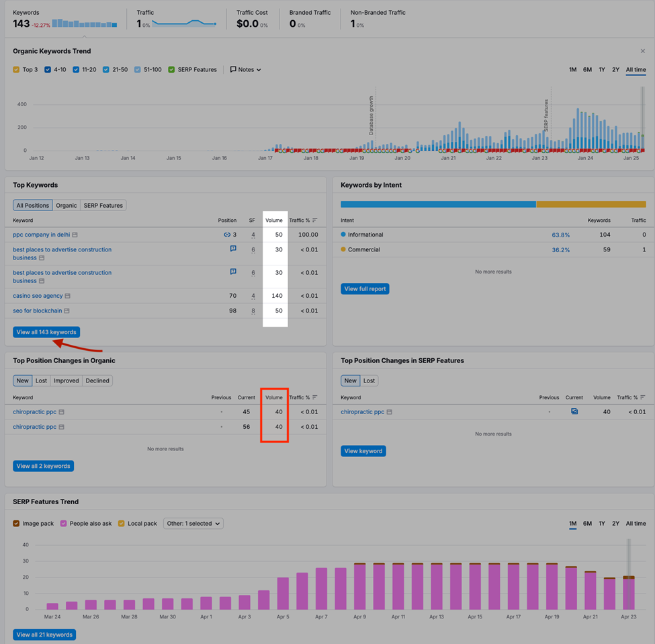Open Other: 1 selected dropdown
This screenshot has width=655, height=644.
click(193, 524)
